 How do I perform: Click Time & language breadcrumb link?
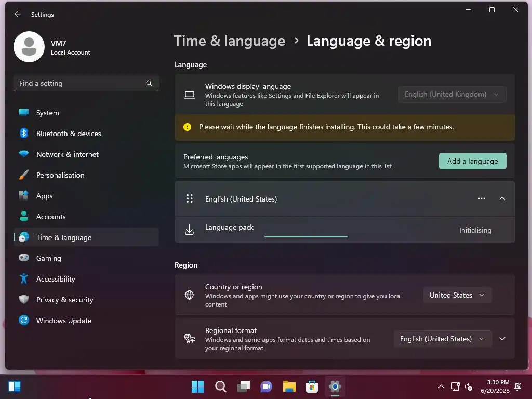(229, 41)
